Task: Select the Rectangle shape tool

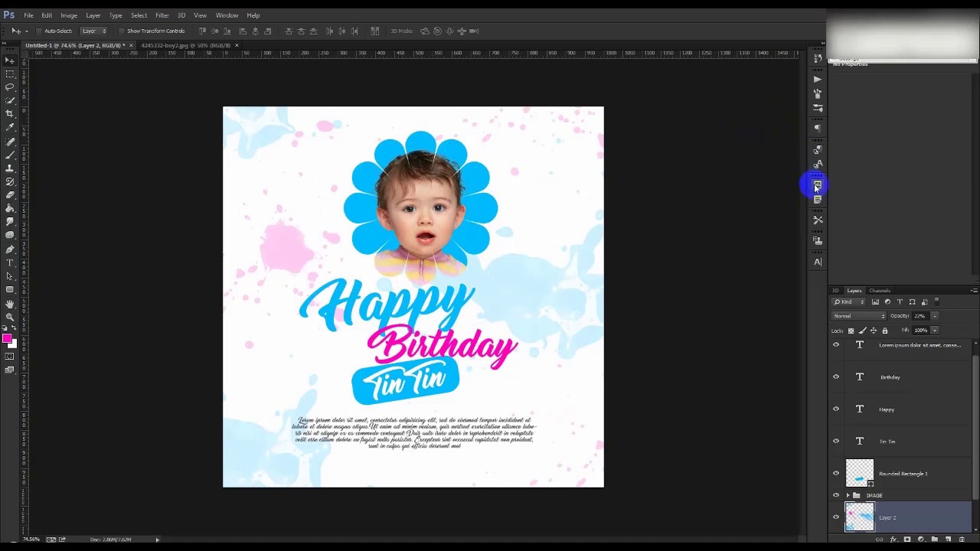Action: pos(10,289)
